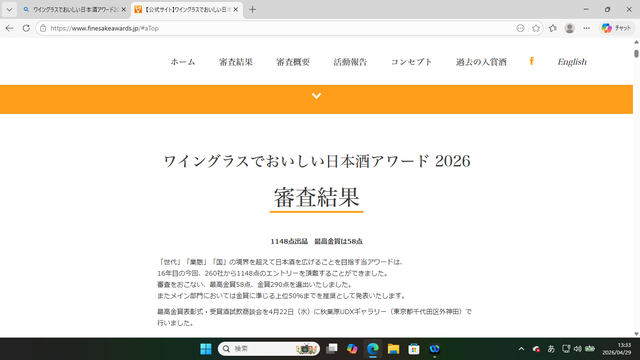The image size is (640, 360).
Task: Open the Copilot app on the taskbar
Action: [x=352, y=349]
